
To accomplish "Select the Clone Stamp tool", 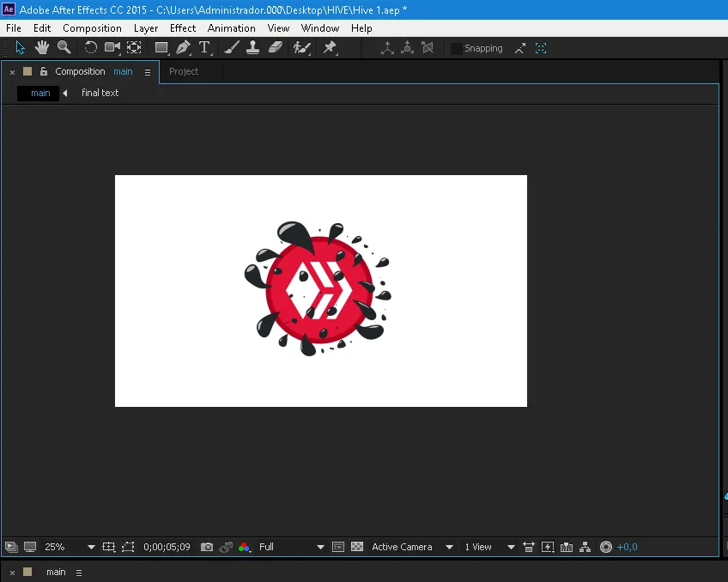I will 252,47.
